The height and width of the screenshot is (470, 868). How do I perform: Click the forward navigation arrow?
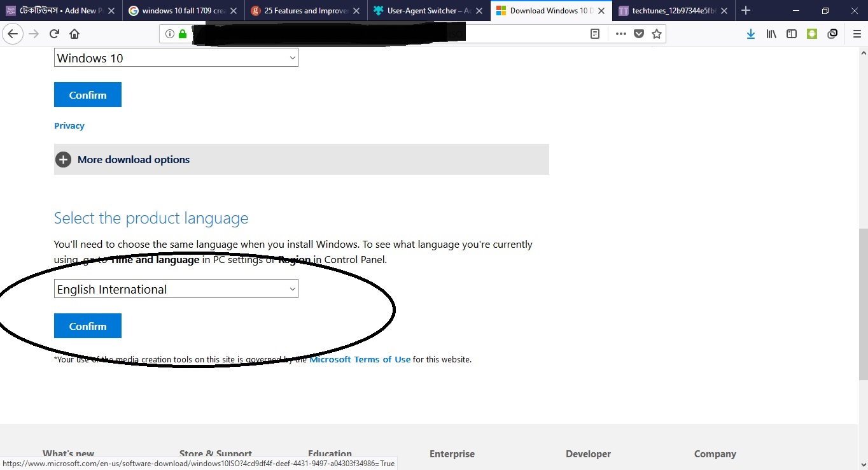(34, 34)
